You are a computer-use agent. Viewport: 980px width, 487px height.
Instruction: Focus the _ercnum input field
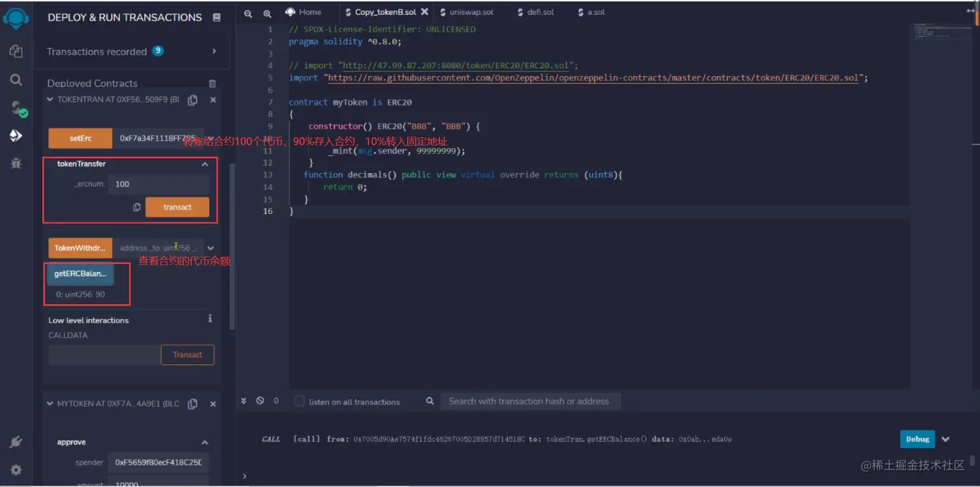tap(159, 184)
